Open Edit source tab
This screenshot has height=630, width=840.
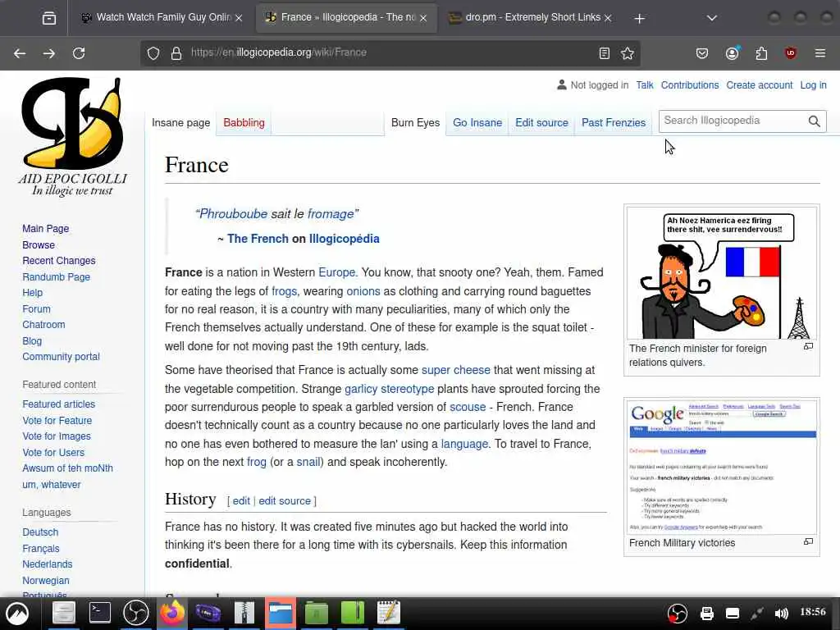(x=541, y=123)
